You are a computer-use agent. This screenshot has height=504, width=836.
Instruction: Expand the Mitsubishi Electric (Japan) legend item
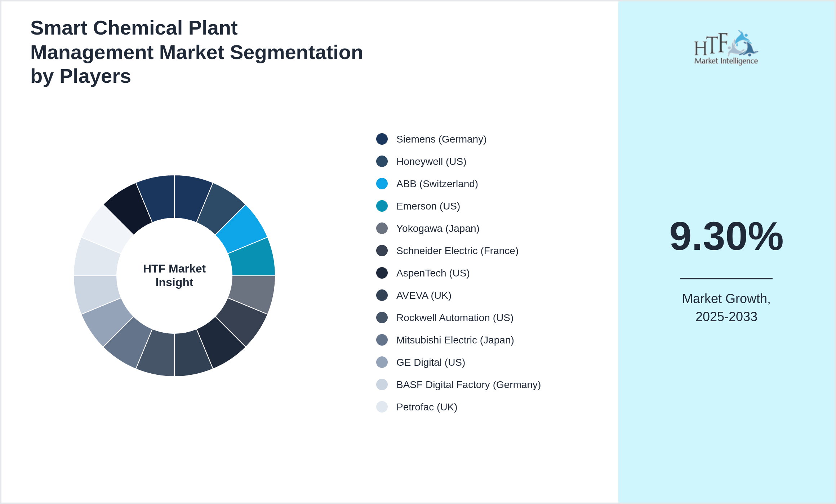(455, 340)
